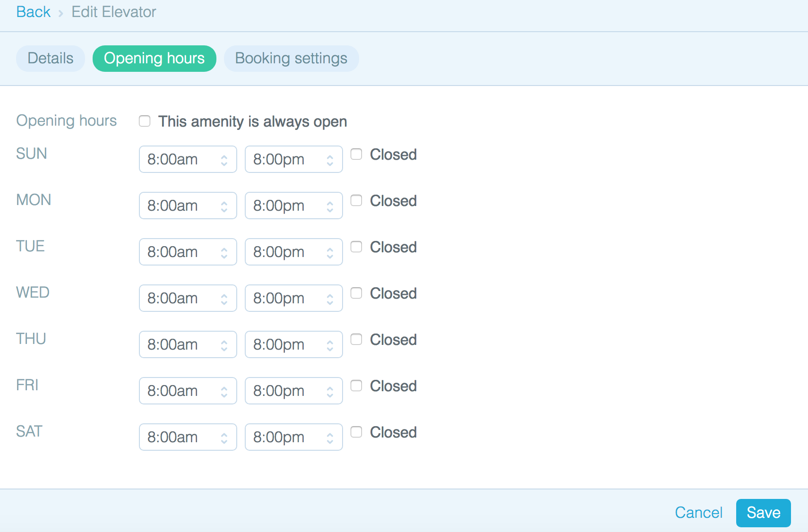Viewport: 808px width, 532px height.
Task: Open Saturday closing time dropdown
Action: (x=293, y=437)
